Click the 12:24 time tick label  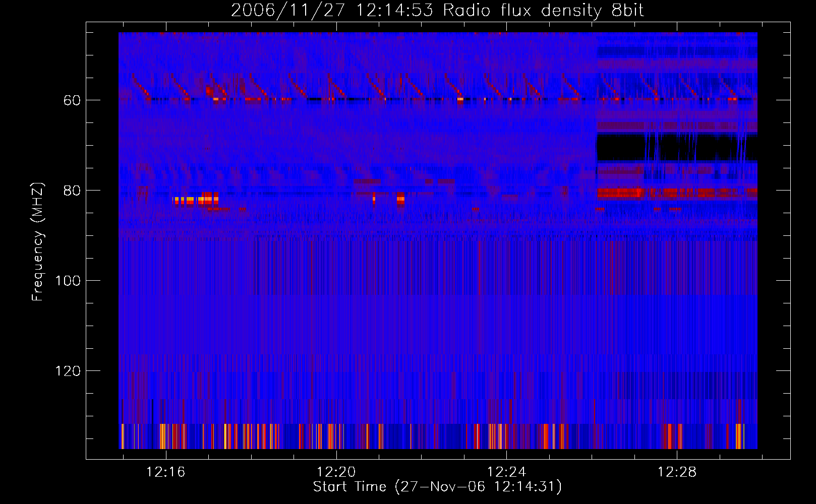pos(507,472)
